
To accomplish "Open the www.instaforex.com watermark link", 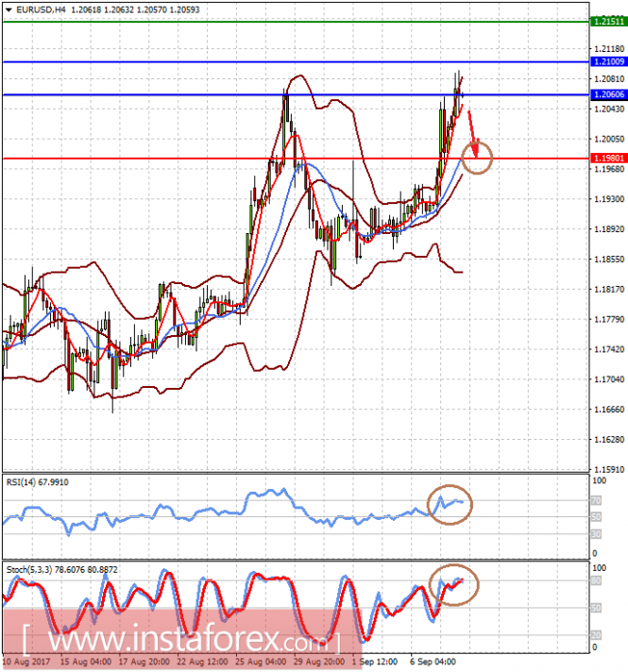I will 181,640.
